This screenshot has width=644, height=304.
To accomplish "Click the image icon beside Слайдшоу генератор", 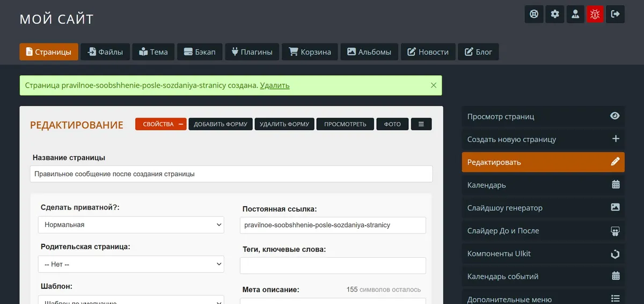I will [616, 207].
